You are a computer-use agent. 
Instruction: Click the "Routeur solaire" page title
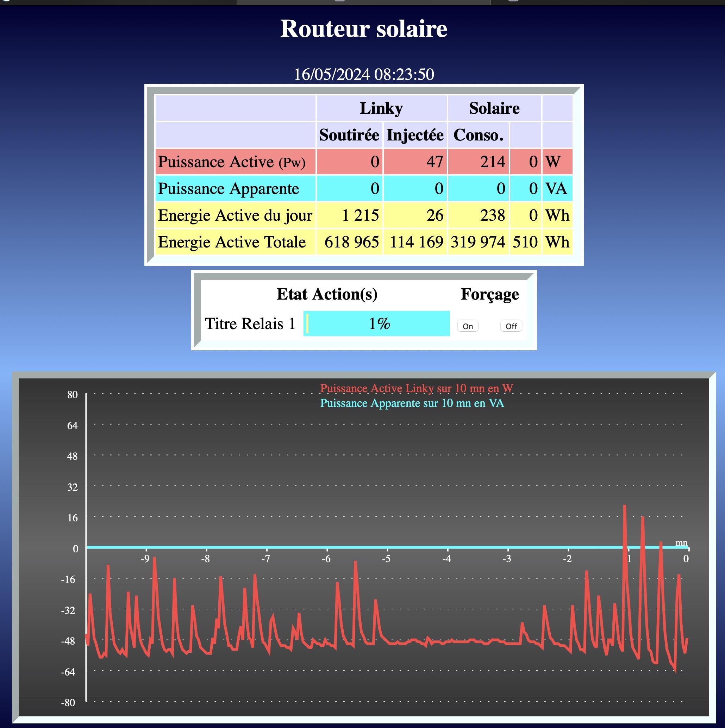point(364,29)
